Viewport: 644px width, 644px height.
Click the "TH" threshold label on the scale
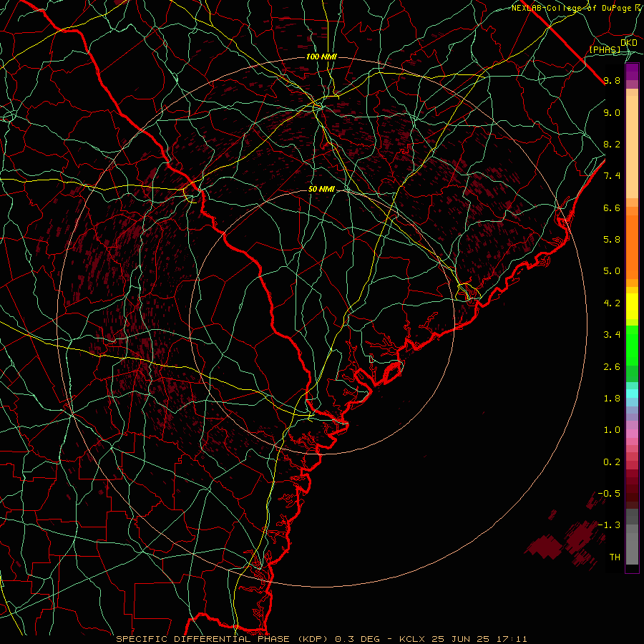(x=615, y=557)
